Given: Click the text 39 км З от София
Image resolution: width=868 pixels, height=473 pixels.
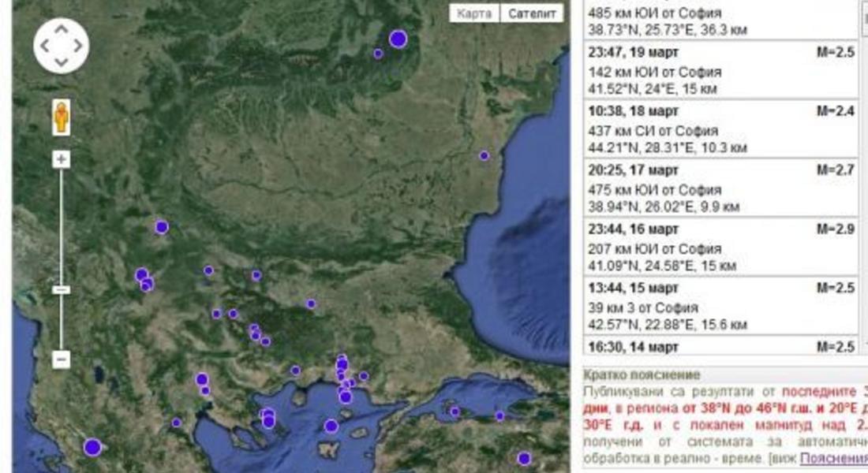Looking at the screenshot, I should click(642, 307).
